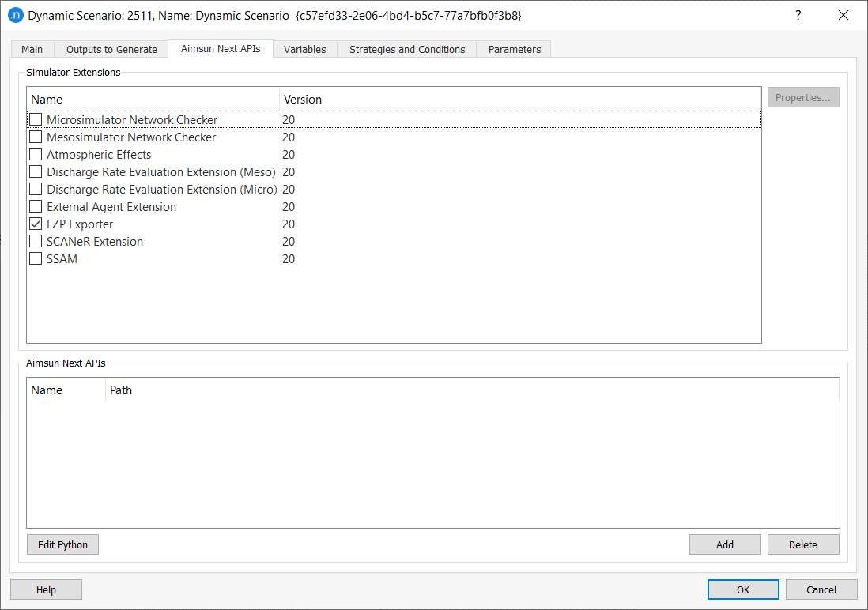Check Discharge Rate Evaluation Extension (Meso)
The height and width of the screenshot is (610, 868).
[36, 171]
